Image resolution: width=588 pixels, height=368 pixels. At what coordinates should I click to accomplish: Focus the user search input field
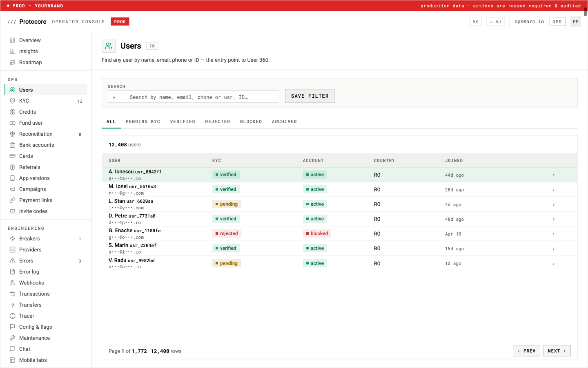194,97
